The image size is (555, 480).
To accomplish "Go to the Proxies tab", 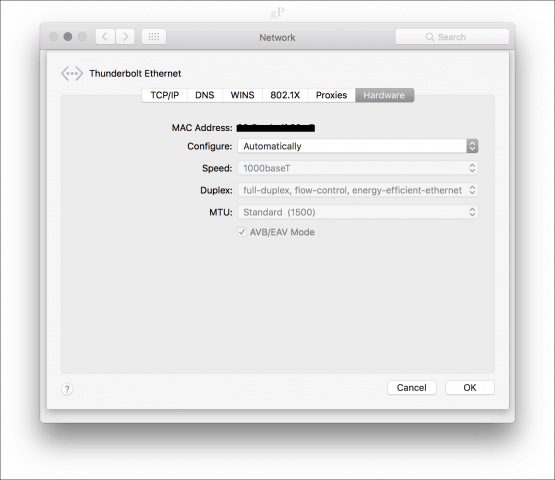I will (332, 95).
